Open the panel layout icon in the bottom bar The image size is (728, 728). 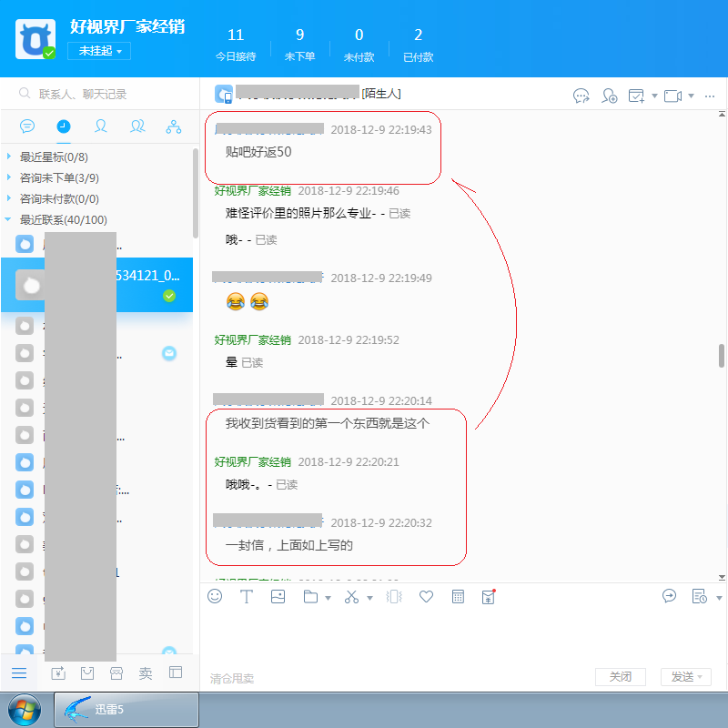pos(176,672)
